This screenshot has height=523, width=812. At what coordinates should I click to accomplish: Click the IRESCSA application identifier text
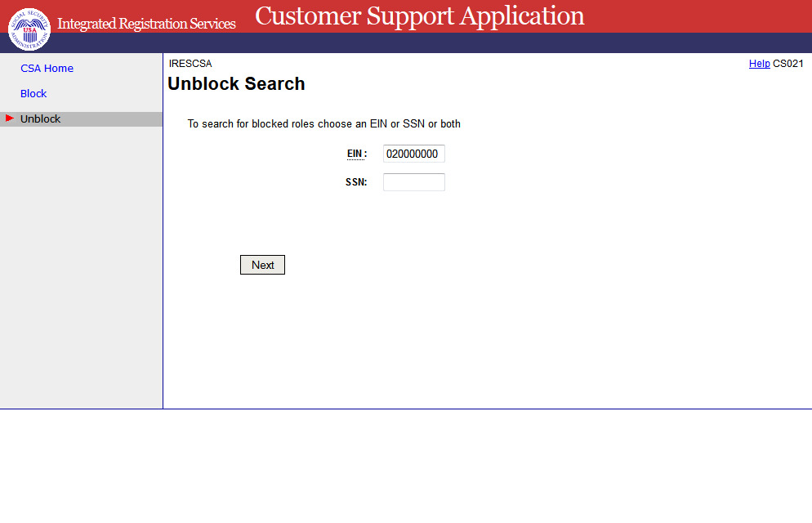click(190, 64)
